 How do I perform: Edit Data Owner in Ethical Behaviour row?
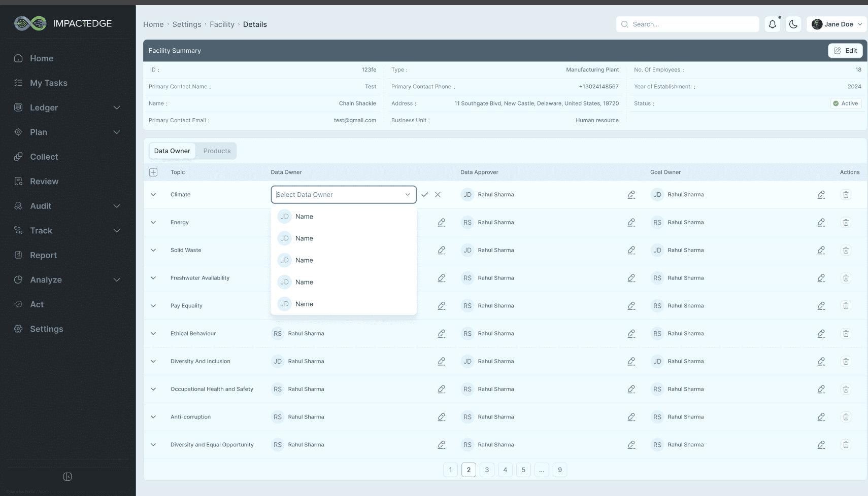click(x=442, y=334)
